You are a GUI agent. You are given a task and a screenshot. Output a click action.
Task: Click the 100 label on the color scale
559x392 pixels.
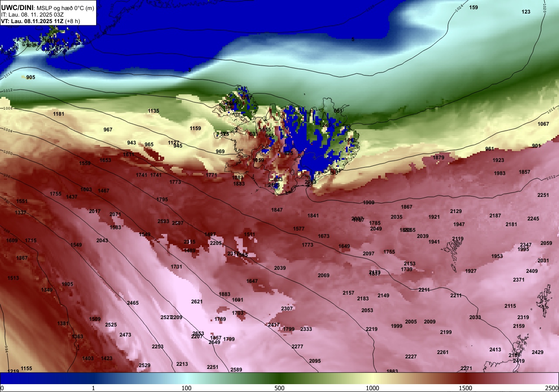click(x=186, y=388)
